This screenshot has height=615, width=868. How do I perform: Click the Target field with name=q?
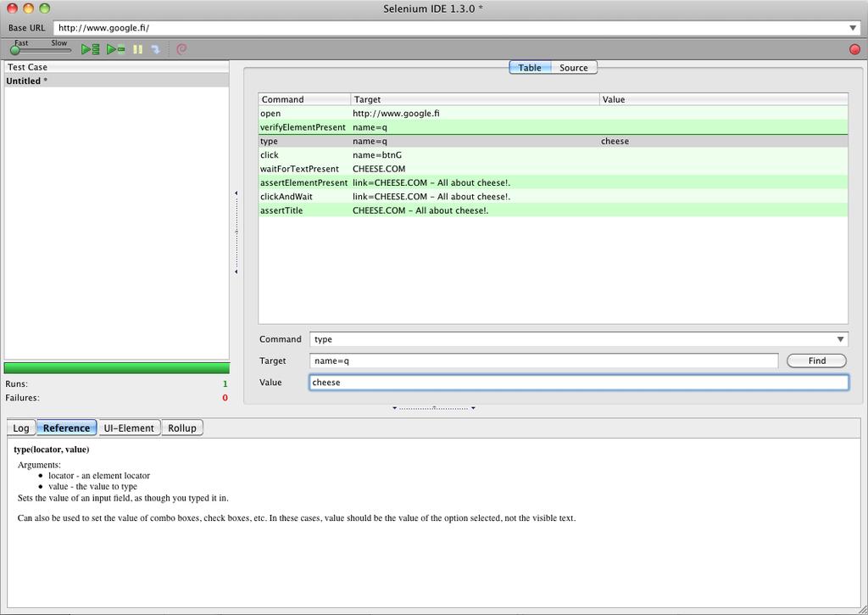point(543,361)
